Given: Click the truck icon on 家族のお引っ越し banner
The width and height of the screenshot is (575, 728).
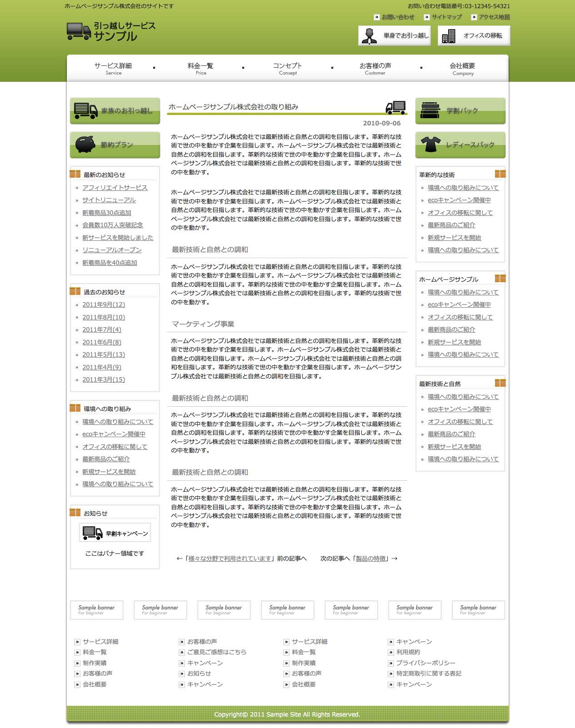Looking at the screenshot, I should point(85,110).
